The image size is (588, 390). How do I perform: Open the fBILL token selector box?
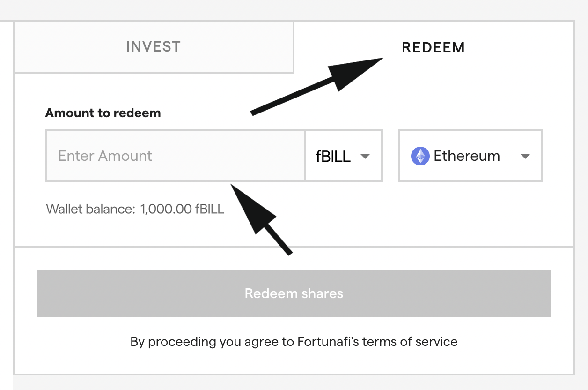(344, 156)
